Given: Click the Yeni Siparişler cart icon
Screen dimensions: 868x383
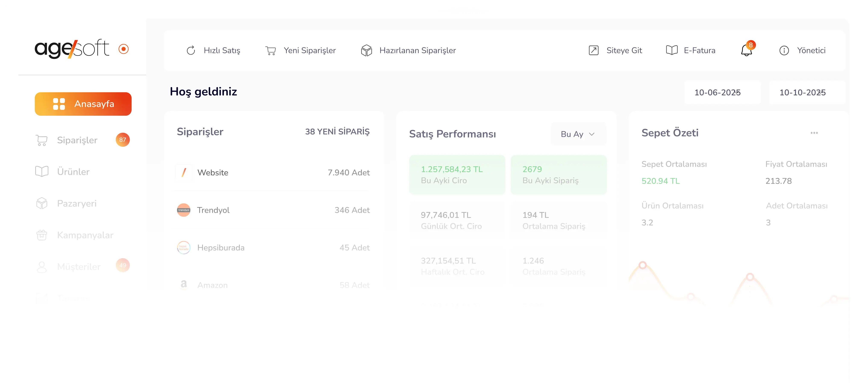Looking at the screenshot, I should (x=271, y=50).
